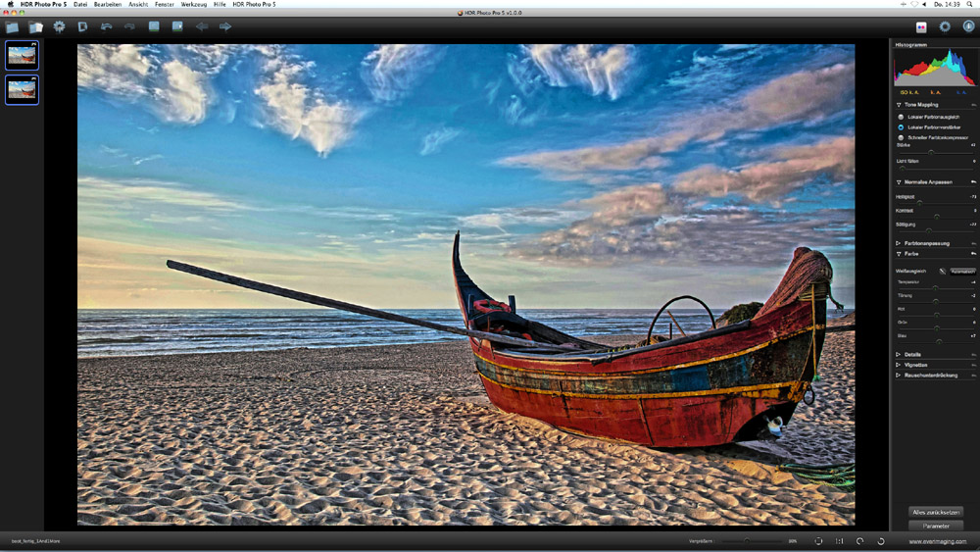Select Lokaler Farbtonausgleich radio option
This screenshot has height=552, width=980.
(901, 117)
